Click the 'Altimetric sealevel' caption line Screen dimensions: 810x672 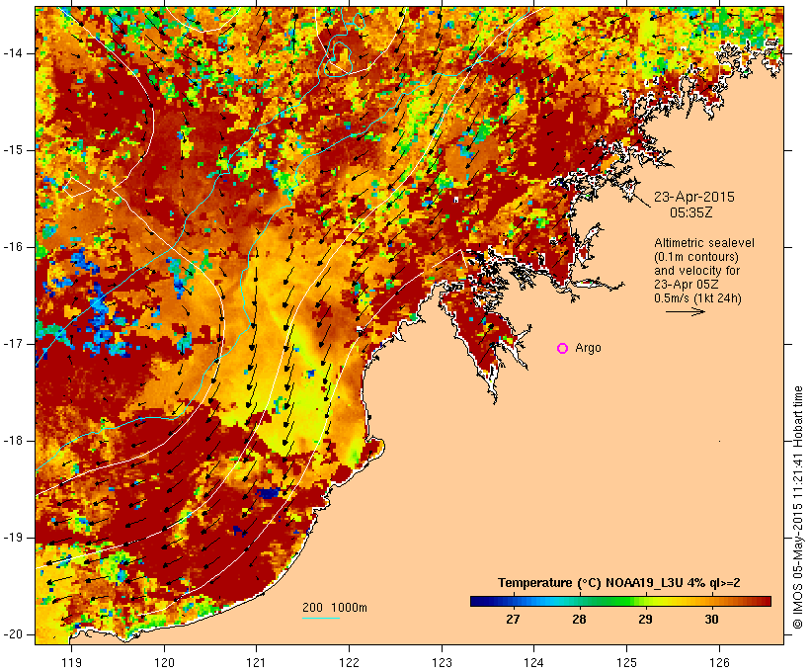pyautogui.click(x=704, y=243)
